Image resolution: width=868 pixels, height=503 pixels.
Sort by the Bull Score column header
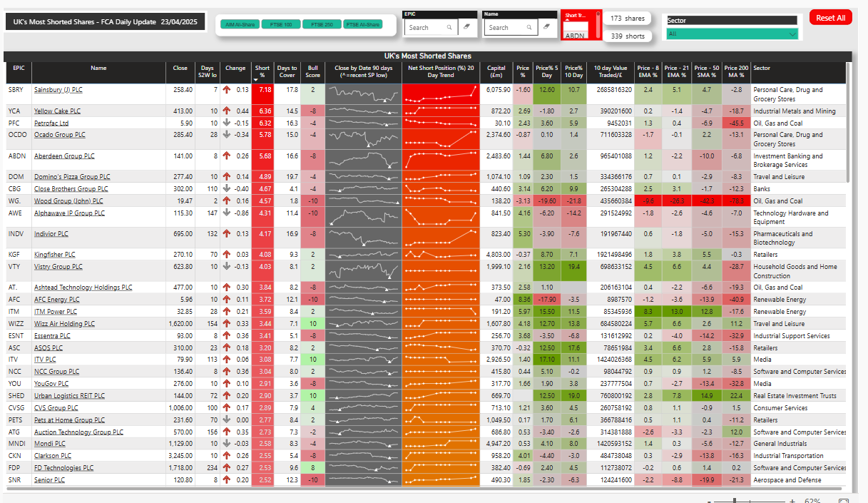[312, 72]
